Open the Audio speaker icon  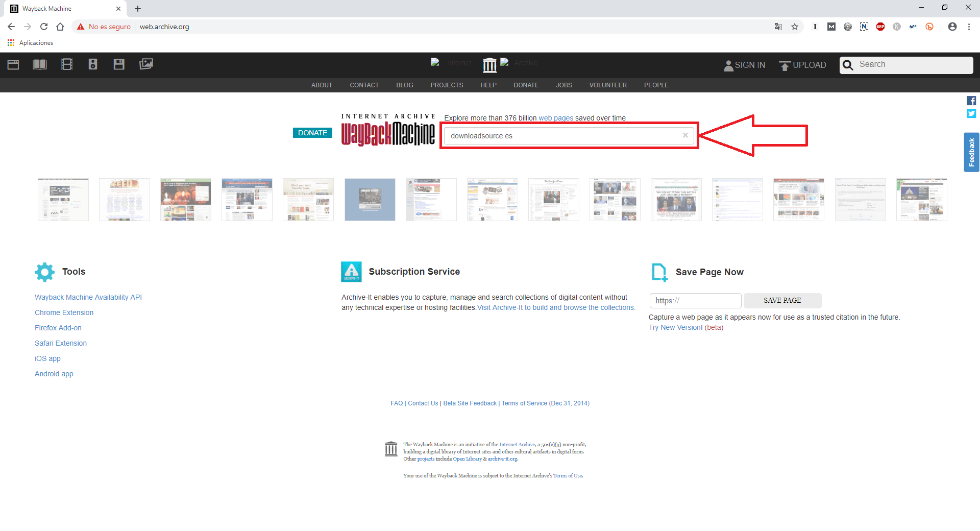point(93,64)
